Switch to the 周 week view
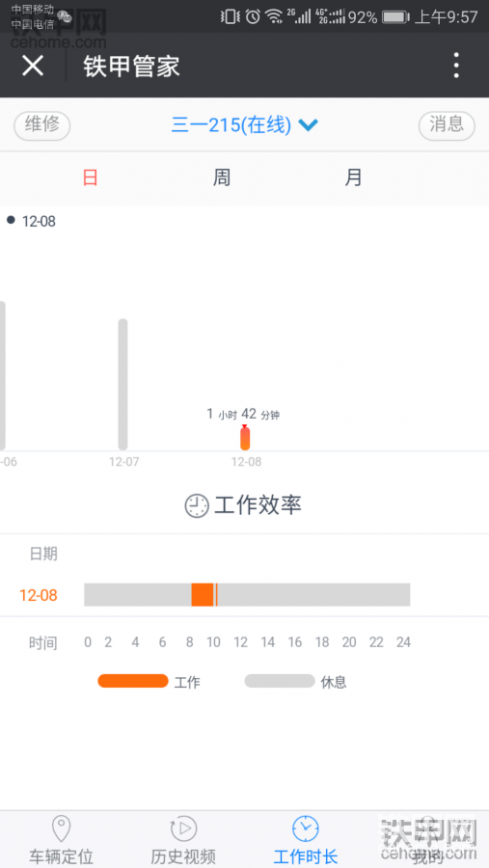Screen dimensions: 489x868 tap(222, 177)
